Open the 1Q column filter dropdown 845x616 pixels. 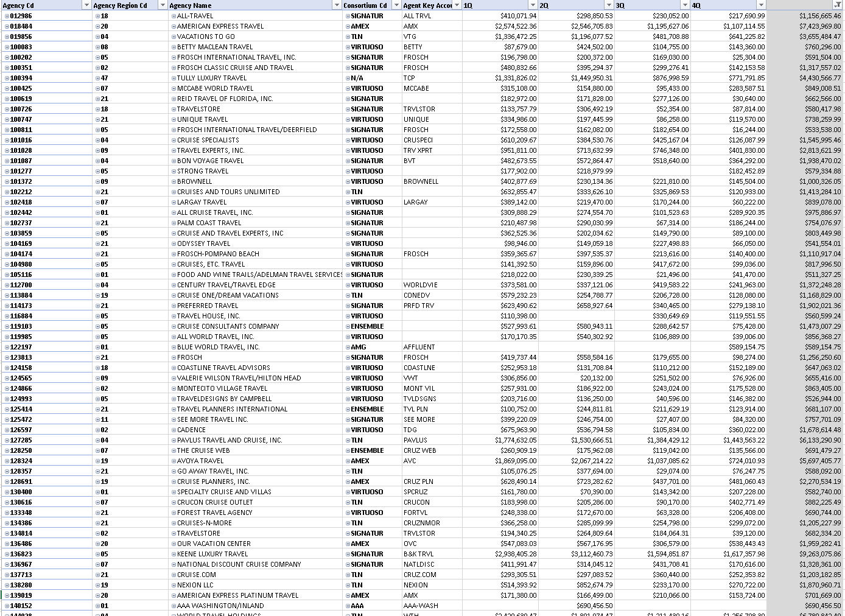[x=533, y=5]
